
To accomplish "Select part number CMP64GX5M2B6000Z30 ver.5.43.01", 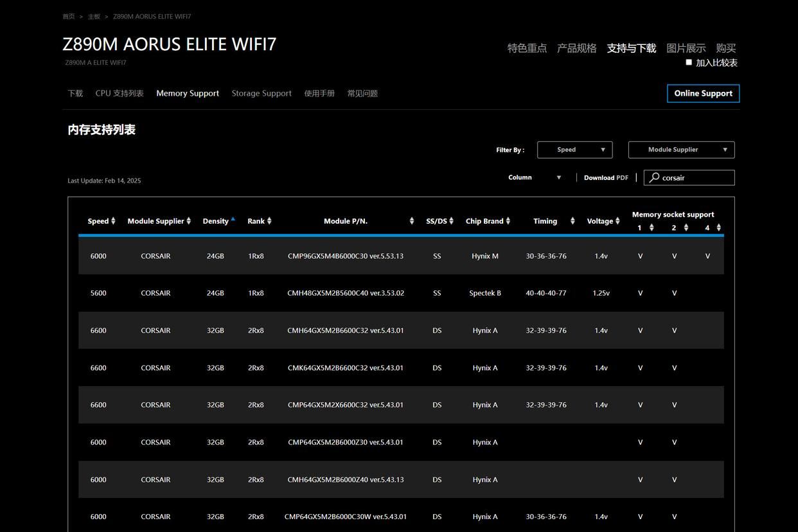I will pos(346,442).
